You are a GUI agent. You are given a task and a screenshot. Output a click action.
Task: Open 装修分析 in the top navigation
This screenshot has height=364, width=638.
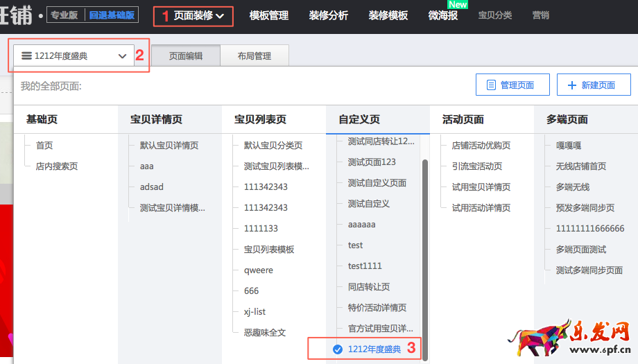click(329, 15)
